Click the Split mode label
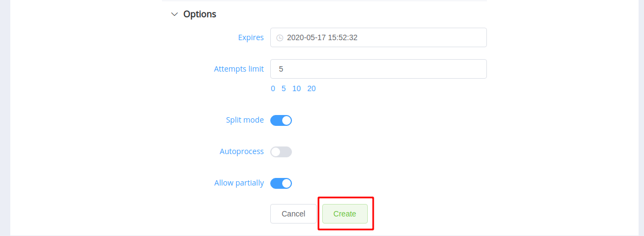This screenshot has width=644, height=236. [x=245, y=120]
